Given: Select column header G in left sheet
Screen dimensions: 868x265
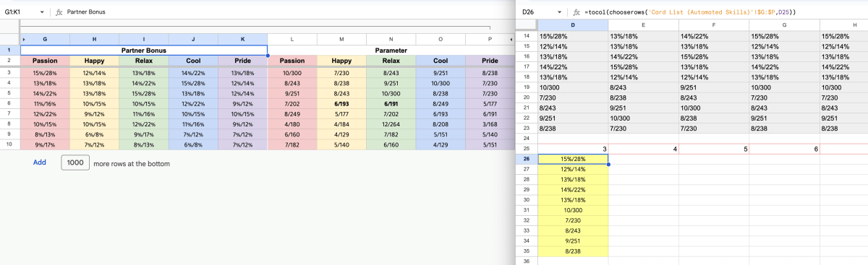Looking at the screenshot, I should tap(46, 39).
